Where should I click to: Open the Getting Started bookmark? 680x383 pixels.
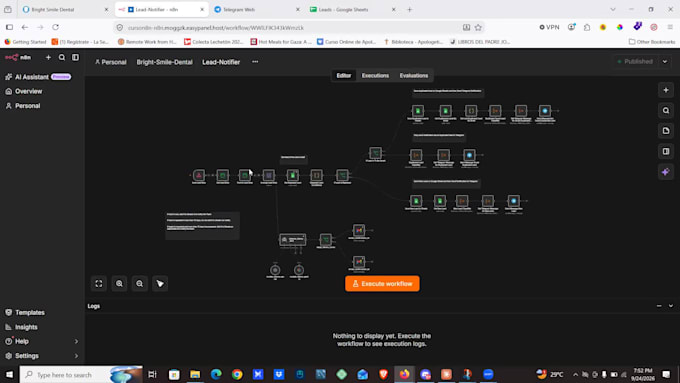pos(26,42)
